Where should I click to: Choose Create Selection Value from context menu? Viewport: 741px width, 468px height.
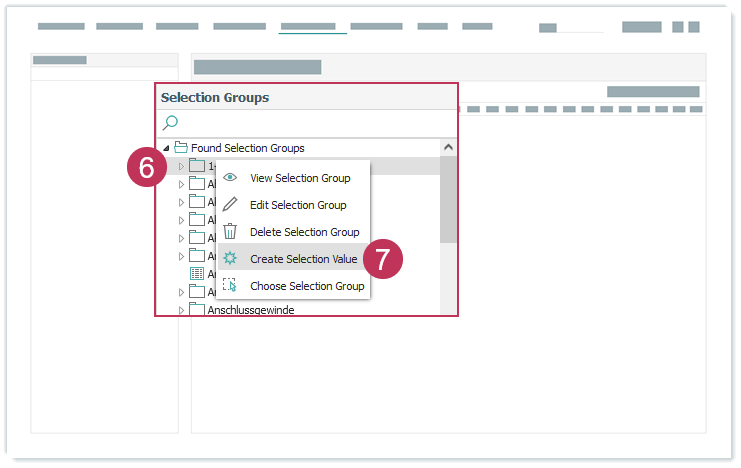click(303, 259)
